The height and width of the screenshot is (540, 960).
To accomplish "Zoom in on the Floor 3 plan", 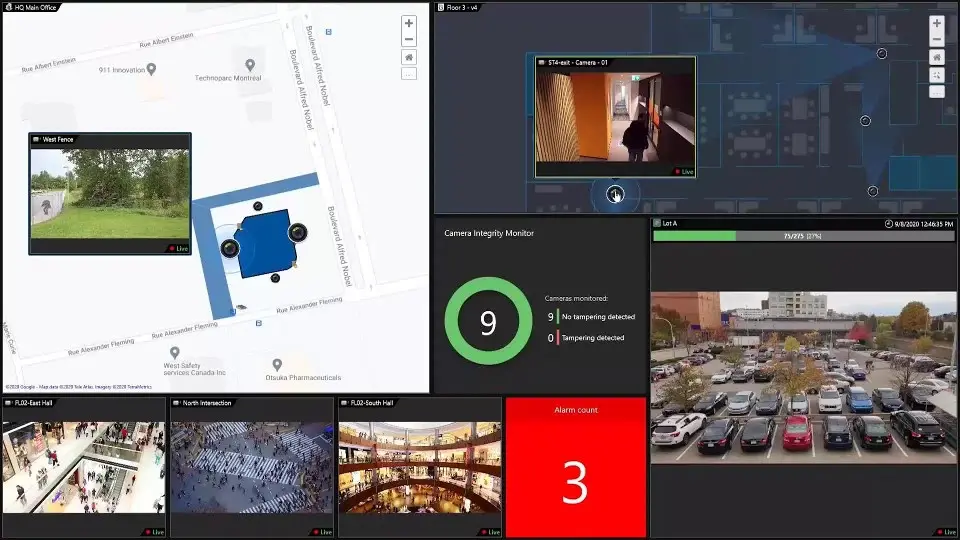I will (x=936, y=23).
